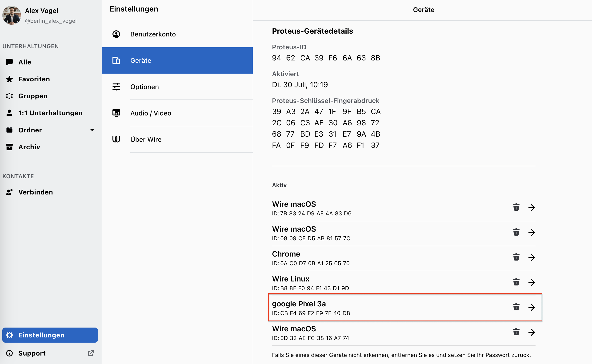Select the Chrome device name

point(286,254)
